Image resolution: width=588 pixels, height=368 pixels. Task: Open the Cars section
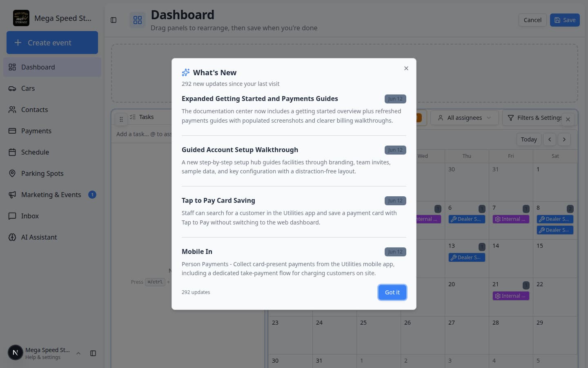coord(52,88)
